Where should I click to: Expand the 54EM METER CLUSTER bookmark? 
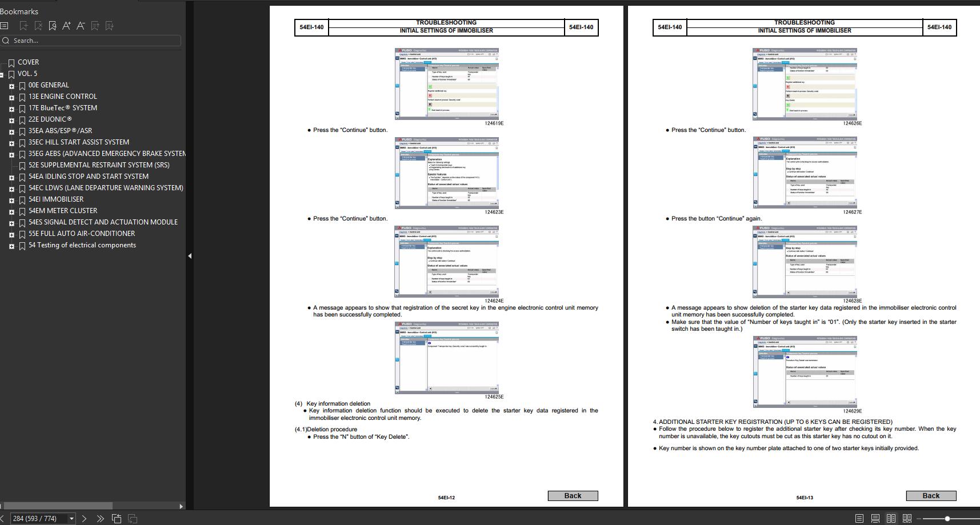tap(11, 212)
